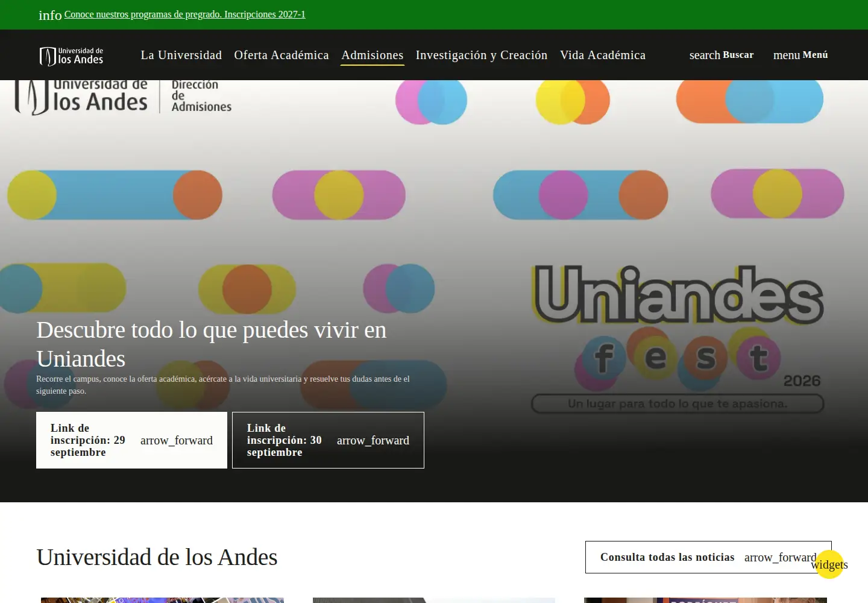This screenshot has width=868, height=603.
Task: Click the search Buscar button
Action: click(722, 55)
